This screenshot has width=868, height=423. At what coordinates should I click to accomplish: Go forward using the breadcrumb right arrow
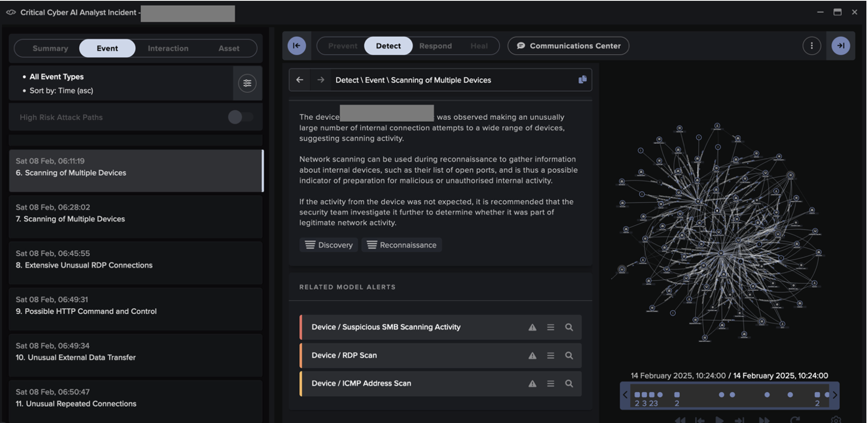[321, 80]
